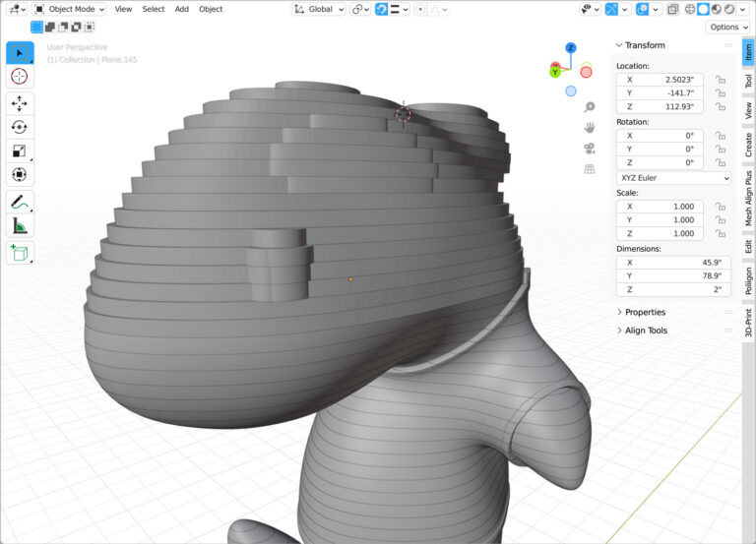Viewport: 756px width, 544px height.
Task: Click the camera view icon
Action: point(589,148)
